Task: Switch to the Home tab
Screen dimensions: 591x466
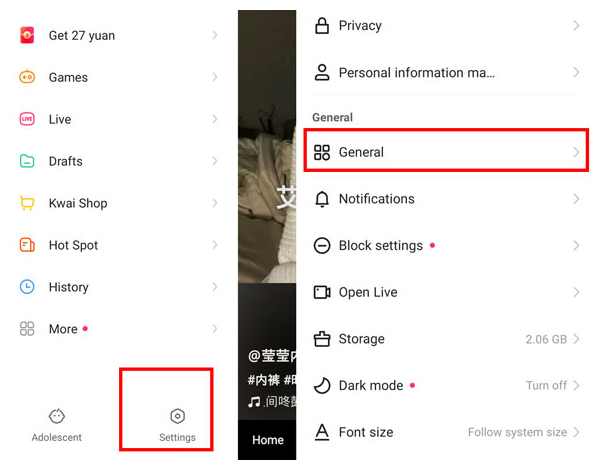Action: 268,440
